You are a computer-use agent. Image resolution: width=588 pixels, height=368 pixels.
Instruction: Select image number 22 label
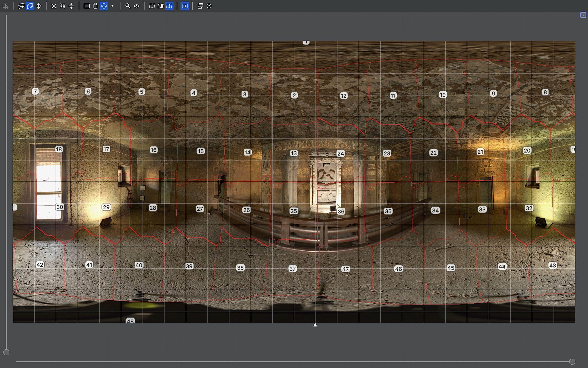click(433, 153)
